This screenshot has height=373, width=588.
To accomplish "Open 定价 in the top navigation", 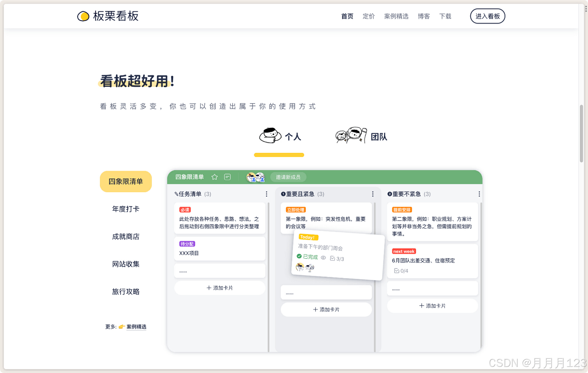I will click(368, 16).
